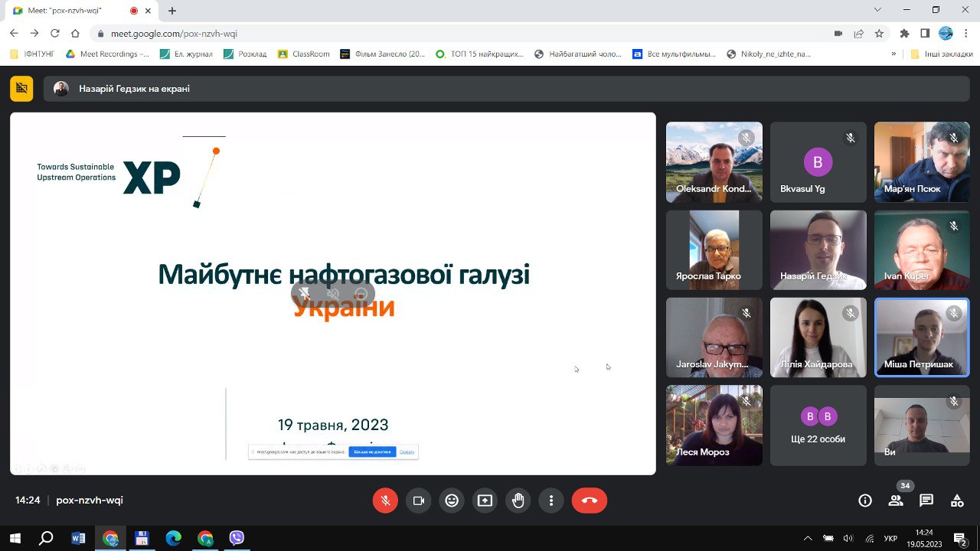Raise hand in the meeting
Viewport: 980px width, 551px height.
coord(518,500)
